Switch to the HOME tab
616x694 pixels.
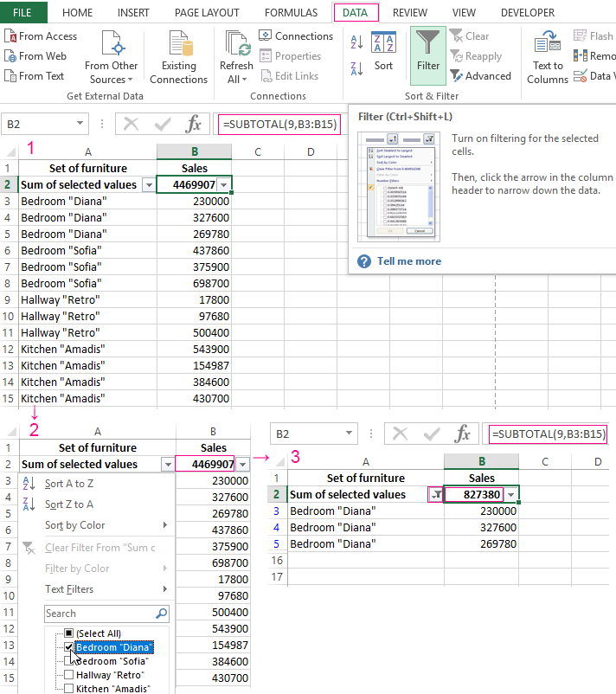tap(78, 13)
